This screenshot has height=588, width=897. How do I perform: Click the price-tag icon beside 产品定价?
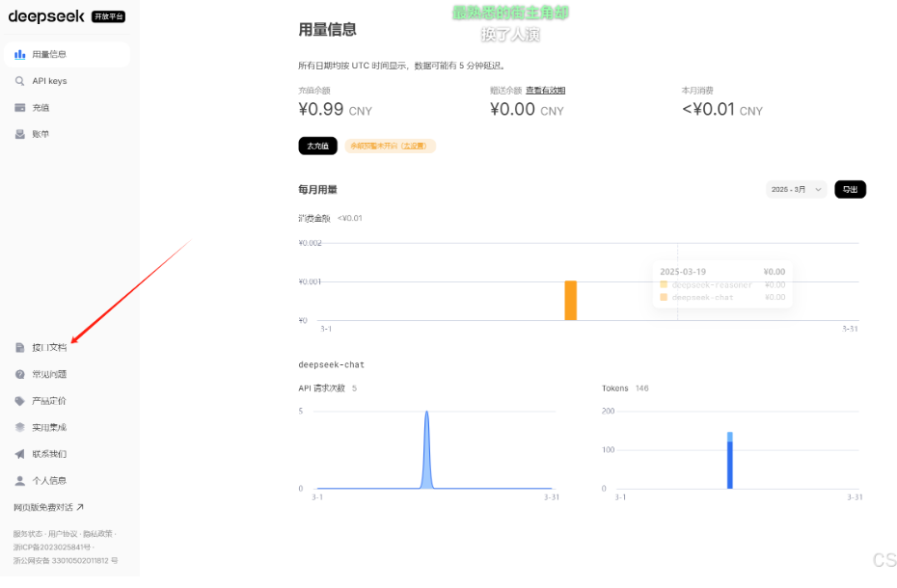click(20, 400)
